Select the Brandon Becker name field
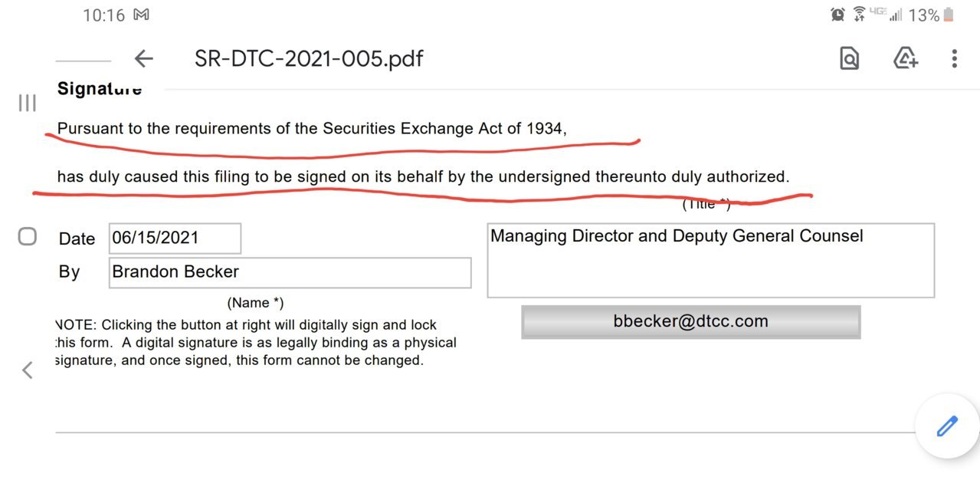The height and width of the screenshot is (477, 980). pos(290,272)
